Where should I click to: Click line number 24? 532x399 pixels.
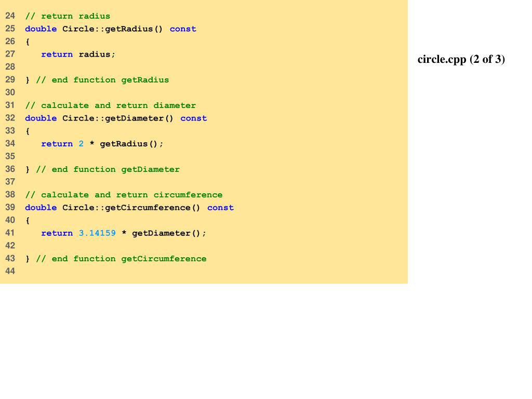pos(10,16)
